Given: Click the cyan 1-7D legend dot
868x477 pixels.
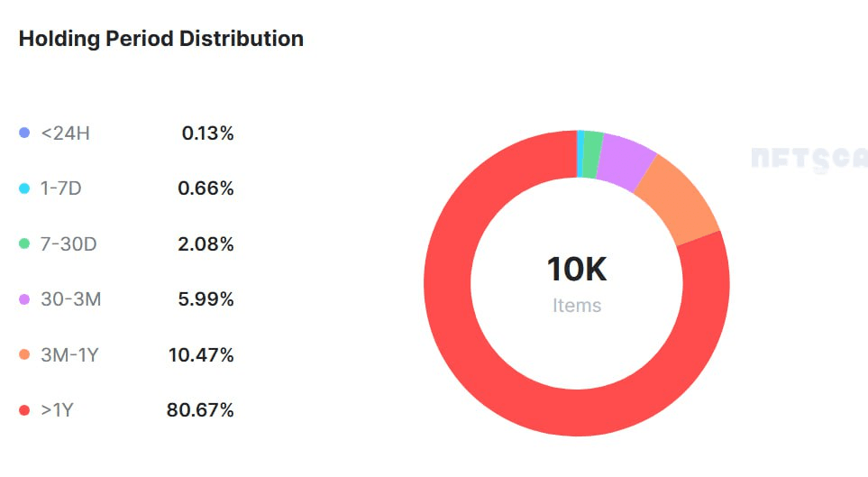Looking at the screenshot, I should click(x=24, y=188).
